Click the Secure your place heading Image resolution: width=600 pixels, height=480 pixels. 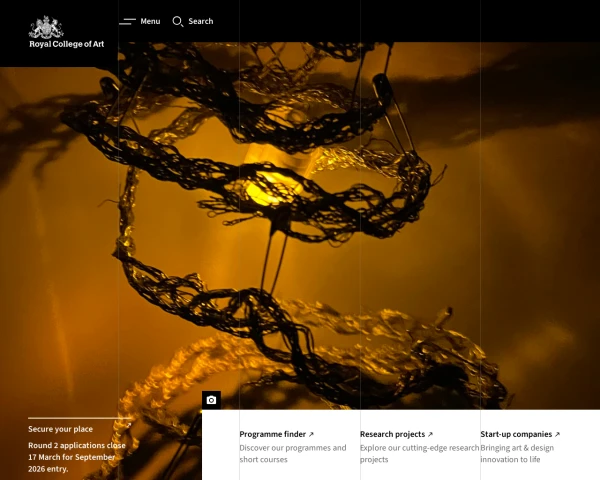click(x=60, y=429)
